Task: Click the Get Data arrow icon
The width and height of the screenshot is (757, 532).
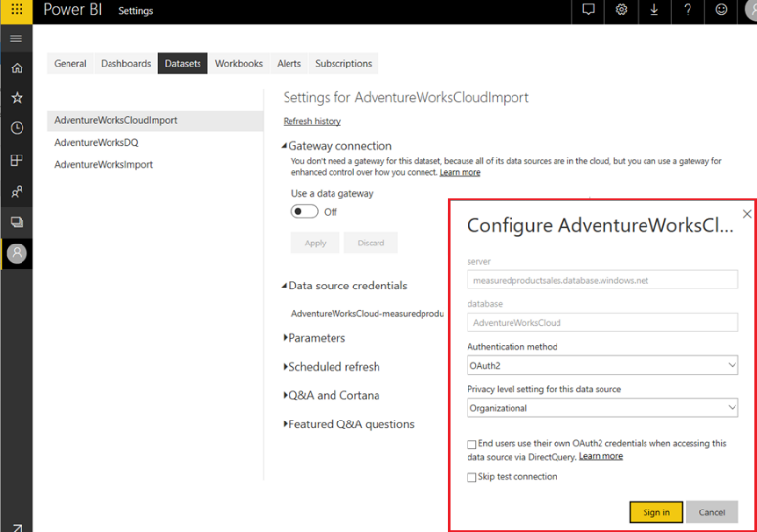Action: pyautogui.click(x=17, y=527)
